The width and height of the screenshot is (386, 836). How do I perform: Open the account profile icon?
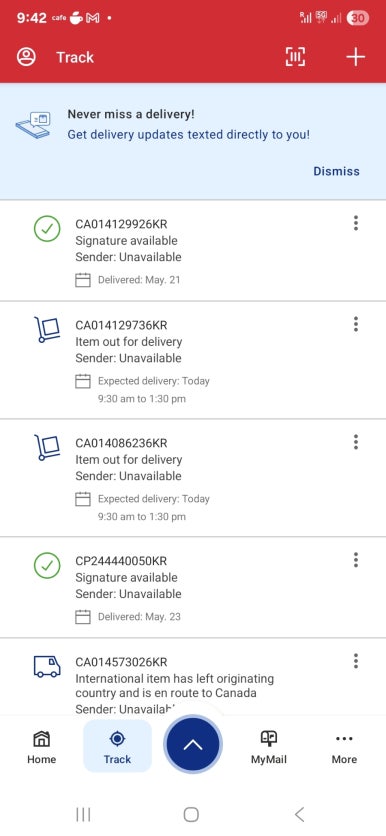[26, 57]
